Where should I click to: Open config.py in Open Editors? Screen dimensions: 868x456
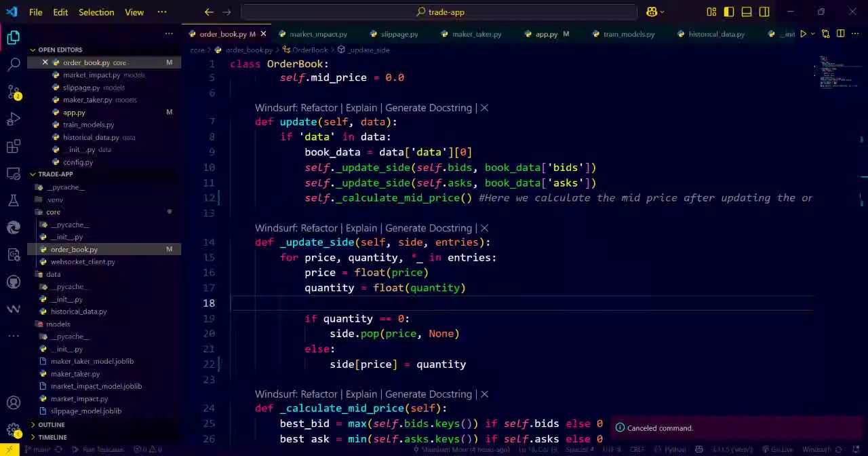point(78,162)
